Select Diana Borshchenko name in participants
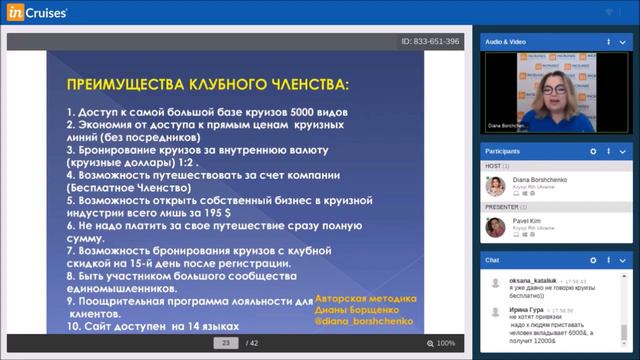The image size is (640, 360). [x=540, y=180]
